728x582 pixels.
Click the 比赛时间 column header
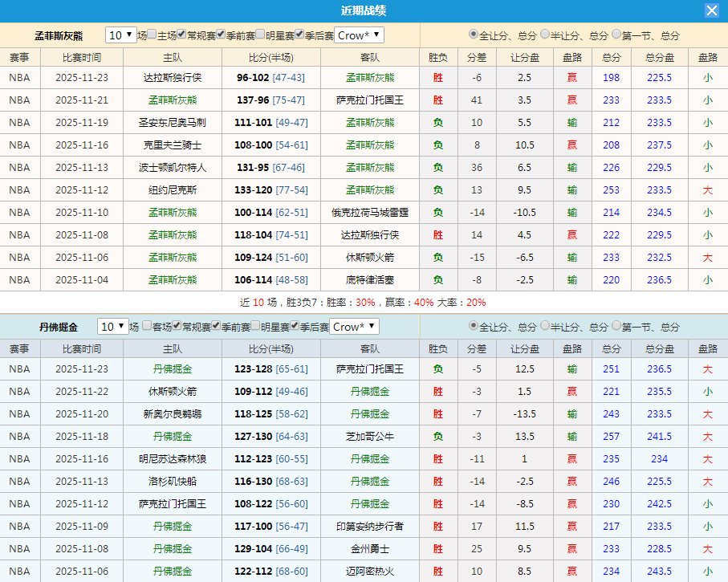click(82, 57)
